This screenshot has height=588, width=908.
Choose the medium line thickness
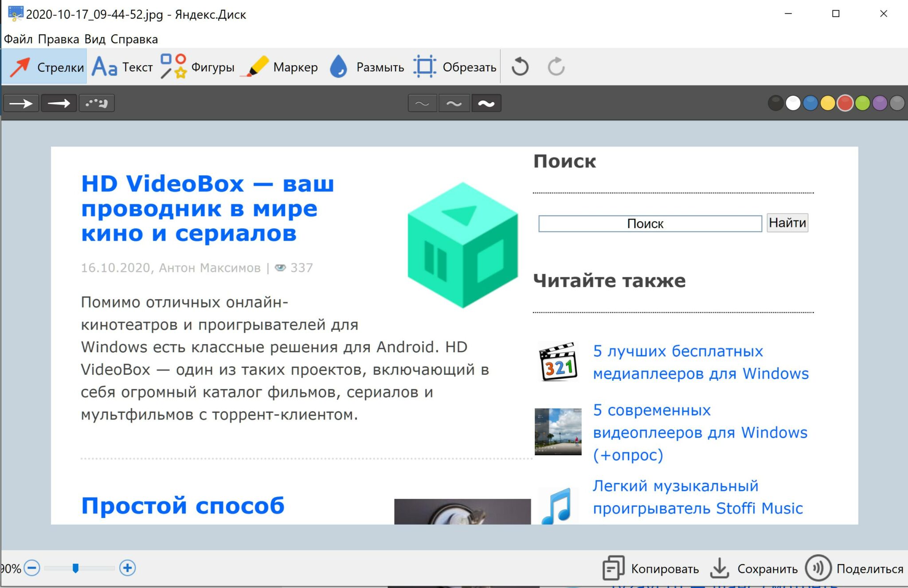click(454, 103)
